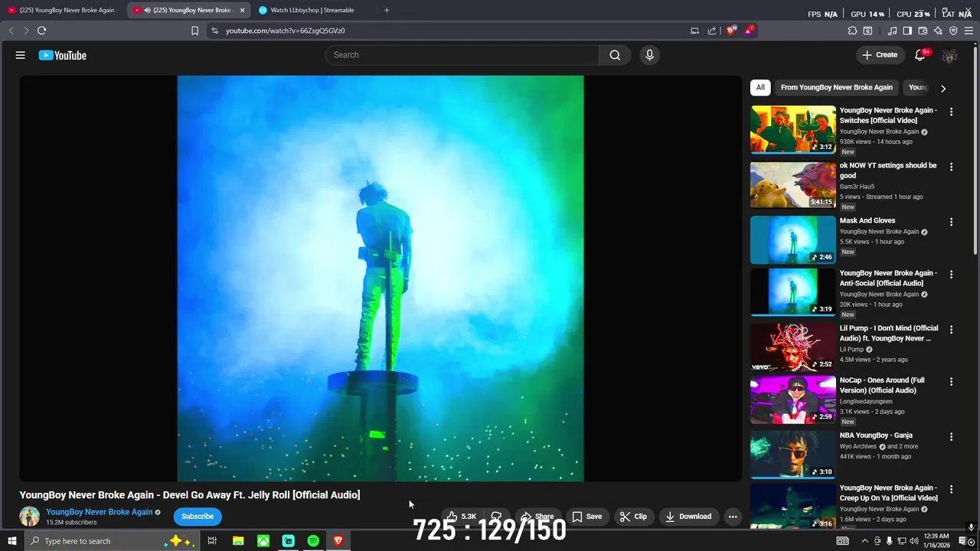Open options for Anti-Social [Official Audio]
Screen dimensions: 980x551
click(951, 274)
